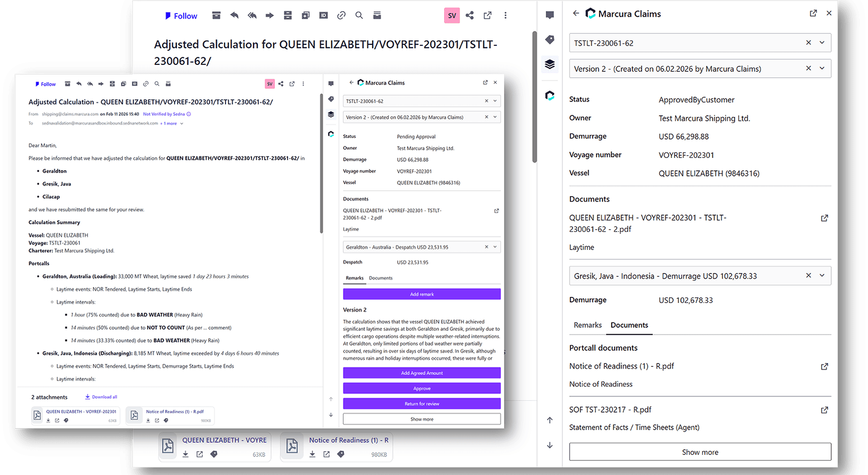Copy link via back window chain icon
The image size is (868, 475).
[341, 16]
